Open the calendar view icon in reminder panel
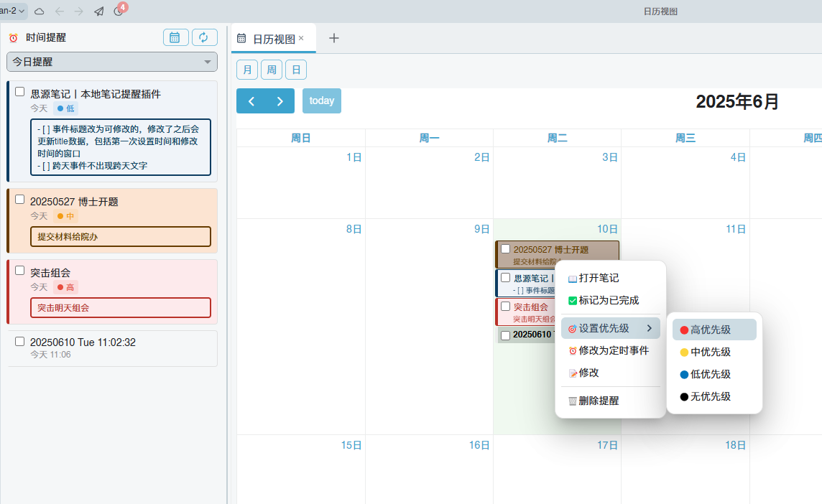Viewport: 822px width, 504px height. tap(175, 37)
